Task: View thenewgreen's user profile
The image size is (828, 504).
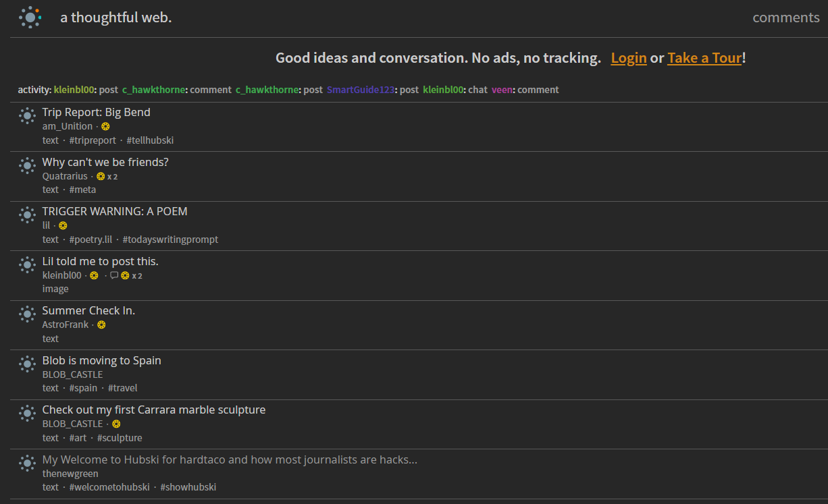Action: click(x=70, y=474)
